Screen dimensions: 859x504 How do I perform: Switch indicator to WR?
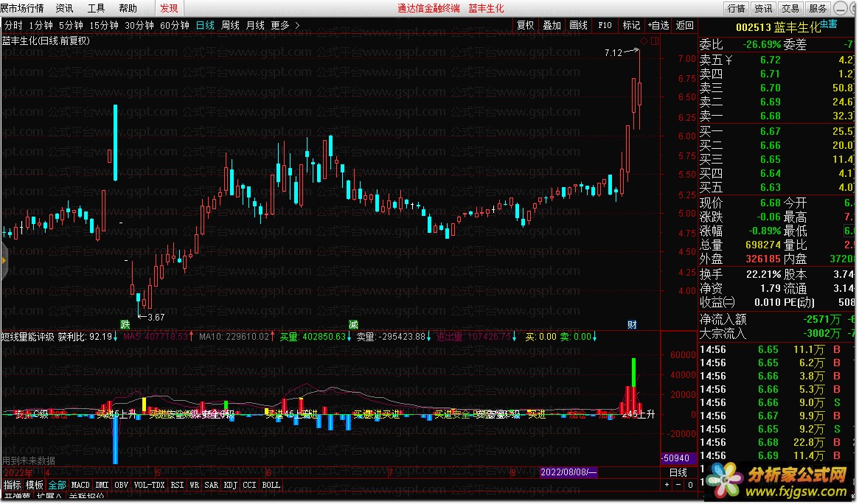(x=194, y=486)
